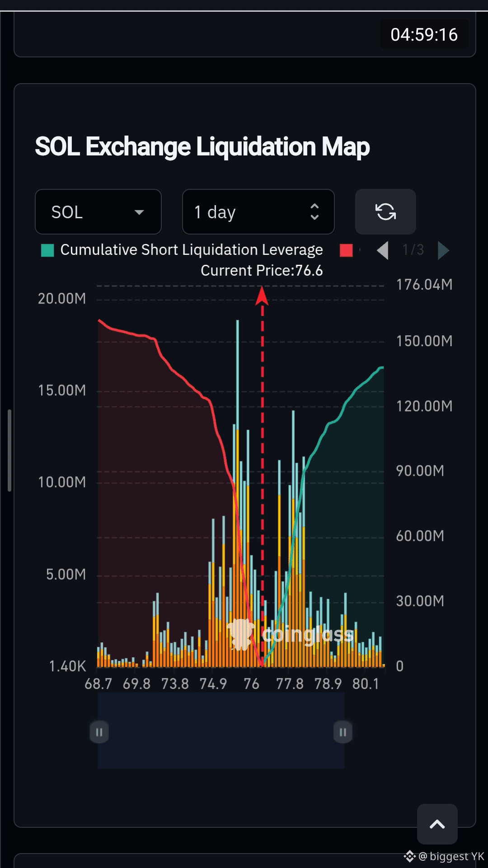This screenshot has width=488, height=868.
Task: Open the 1 day timeframe selector
Action: pos(258,212)
